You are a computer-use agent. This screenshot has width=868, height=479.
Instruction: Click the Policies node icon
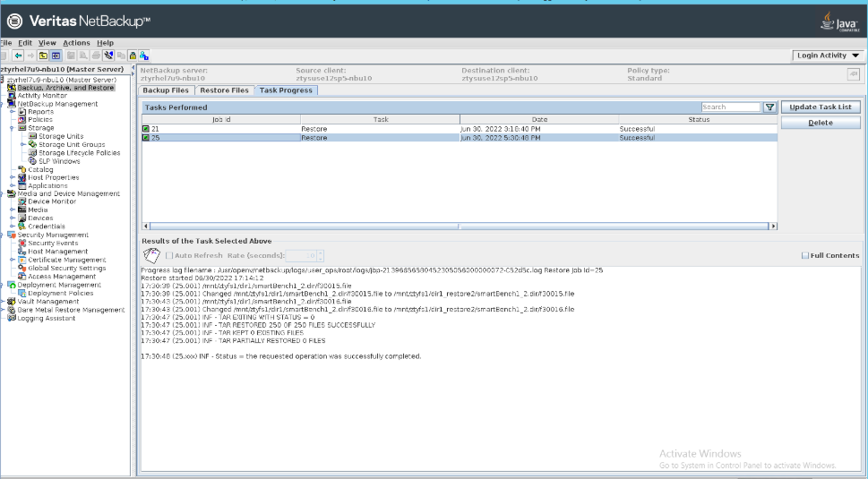point(22,119)
